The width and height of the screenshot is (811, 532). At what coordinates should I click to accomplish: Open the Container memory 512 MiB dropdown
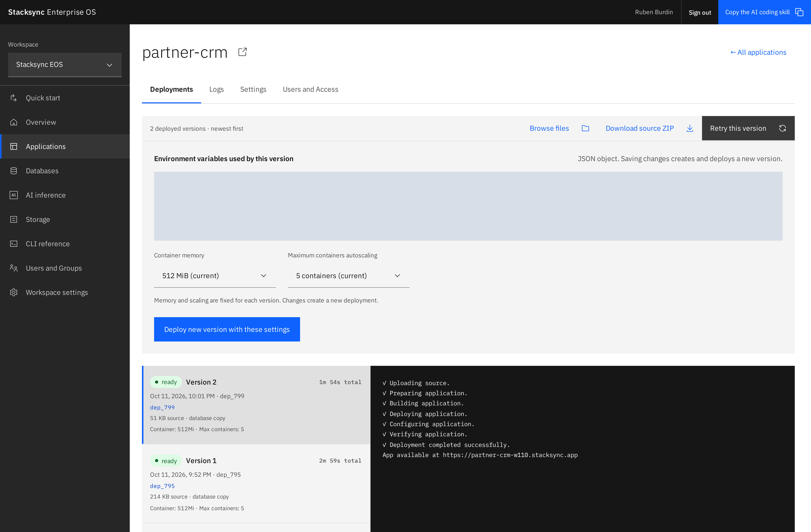pos(215,275)
